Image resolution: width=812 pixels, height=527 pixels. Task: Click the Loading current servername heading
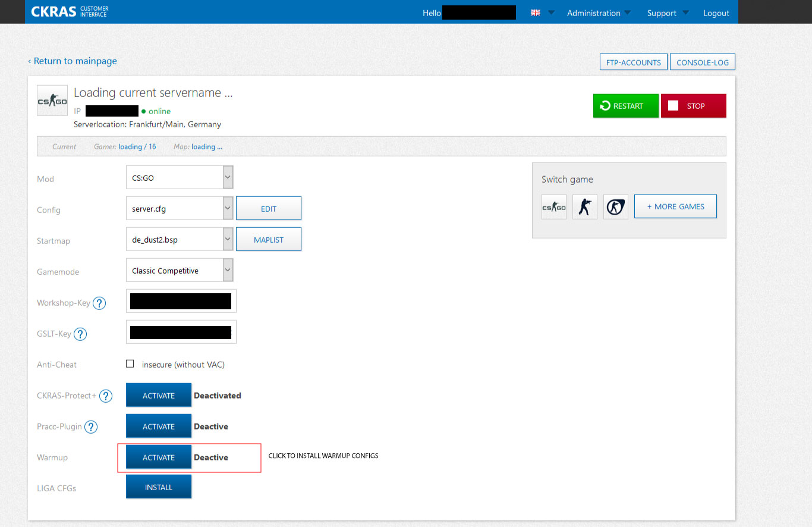[153, 93]
